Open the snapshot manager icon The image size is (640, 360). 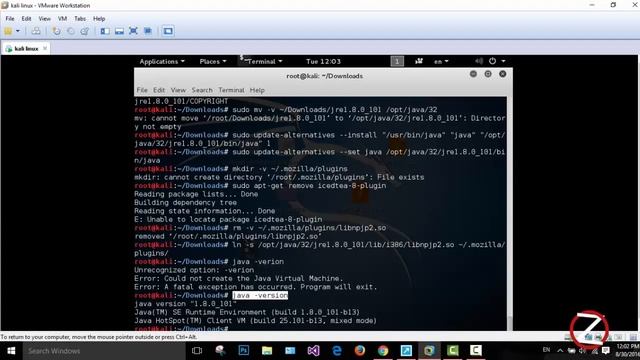(x=84, y=31)
